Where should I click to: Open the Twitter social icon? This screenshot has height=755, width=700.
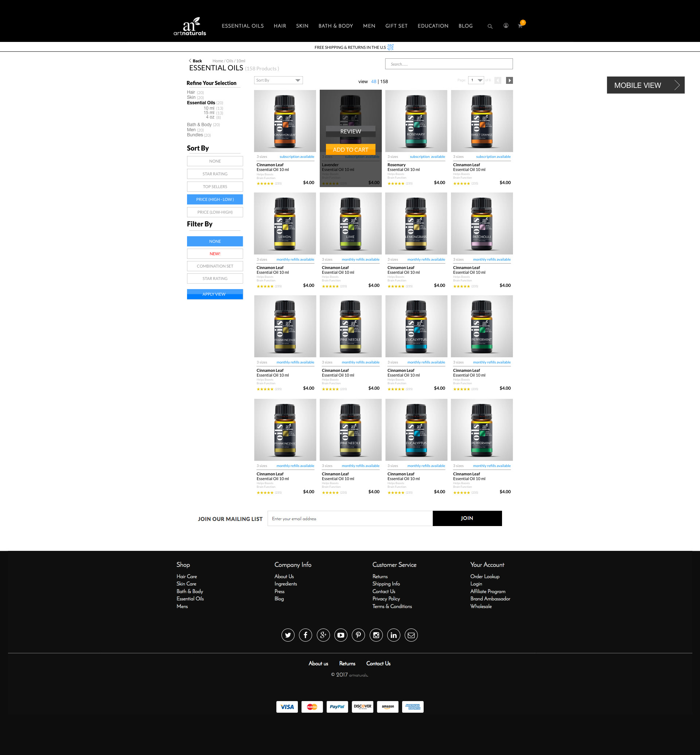click(x=288, y=635)
